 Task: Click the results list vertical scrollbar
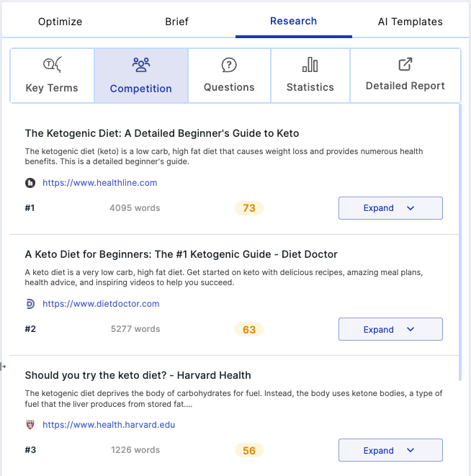tap(460, 242)
